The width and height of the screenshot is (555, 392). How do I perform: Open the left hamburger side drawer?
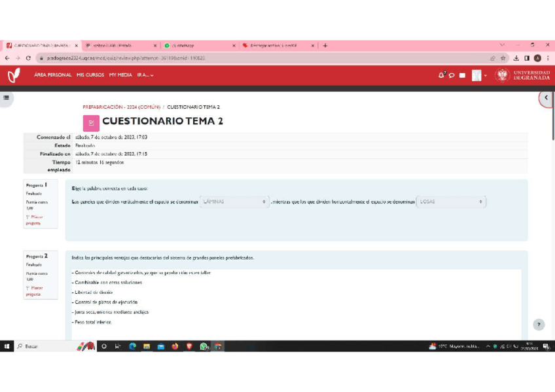pyautogui.click(x=7, y=98)
